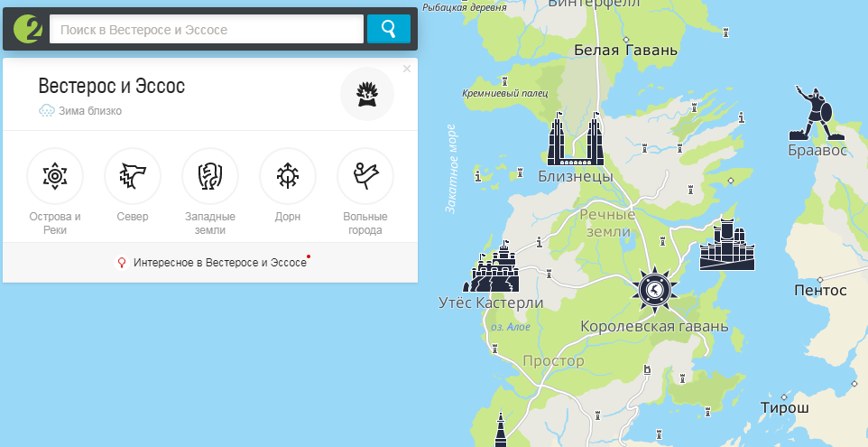Screen dimensions: 868x447
Task: Click the "Кремниевый палец" map label
Action: pos(505,93)
